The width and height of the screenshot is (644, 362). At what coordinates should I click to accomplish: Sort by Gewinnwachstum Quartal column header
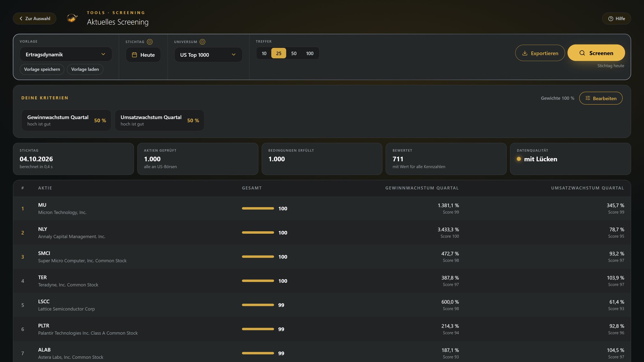point(422,188)
